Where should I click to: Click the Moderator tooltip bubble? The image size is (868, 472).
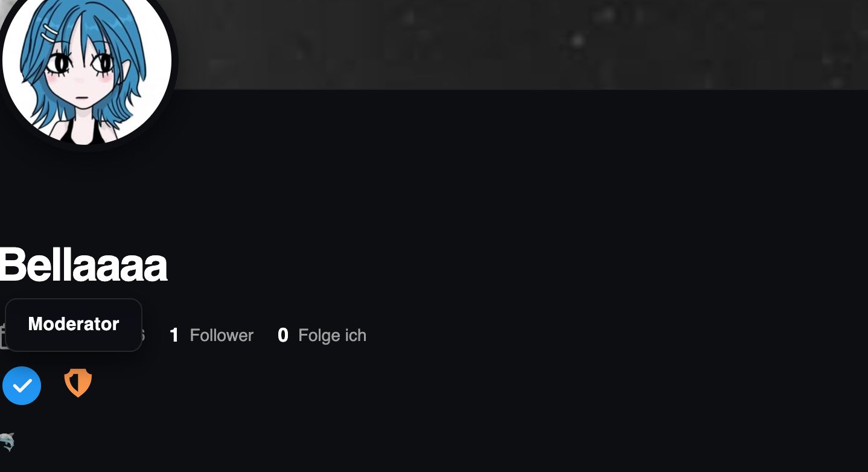(x=74, y=325)
